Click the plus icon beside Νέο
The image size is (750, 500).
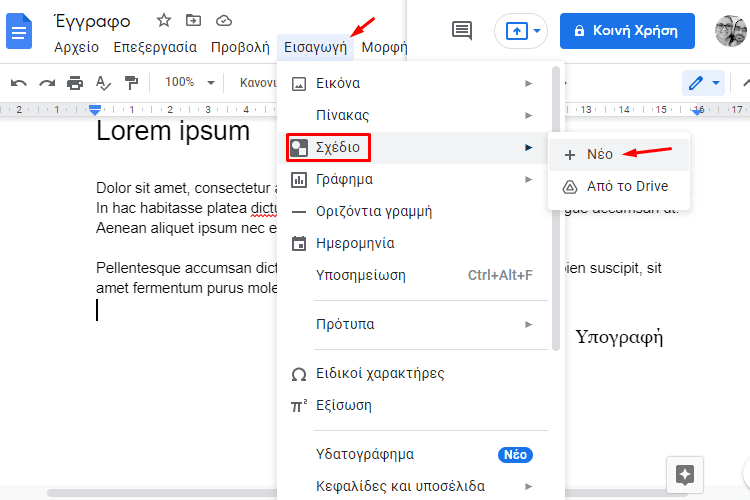570,155
